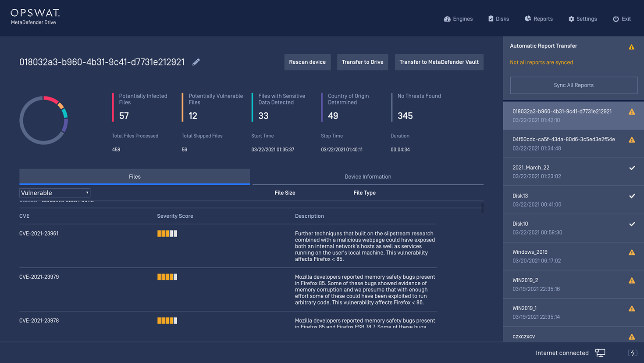The image size is (644, 363).
Task: Click severity score bar for CVE-2021-23978
Action: click(167, 320)
